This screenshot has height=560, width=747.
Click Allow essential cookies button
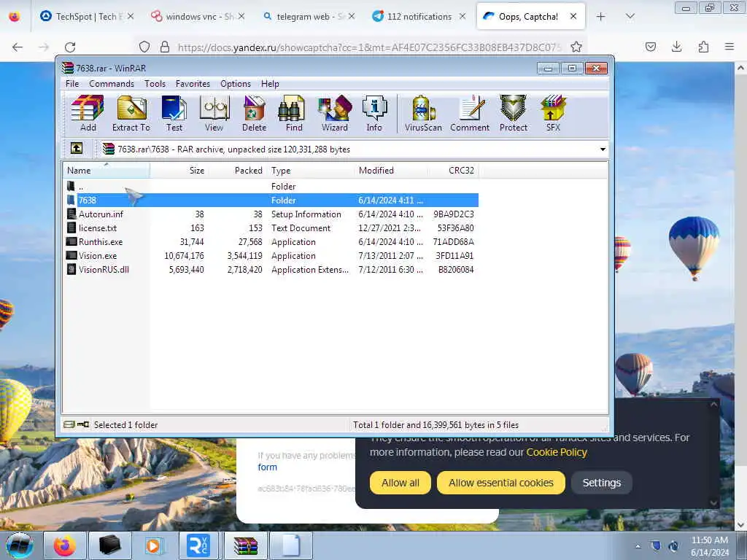(x=500, y=483)
